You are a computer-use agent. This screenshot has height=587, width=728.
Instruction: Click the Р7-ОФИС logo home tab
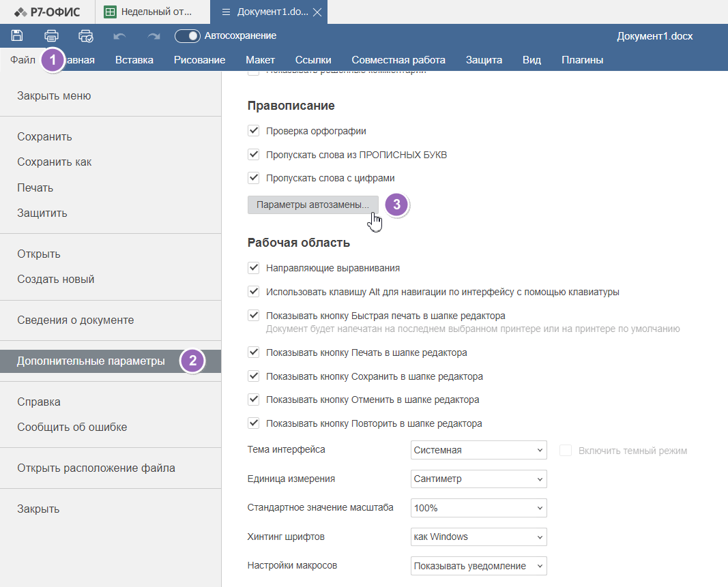point(47,12)
